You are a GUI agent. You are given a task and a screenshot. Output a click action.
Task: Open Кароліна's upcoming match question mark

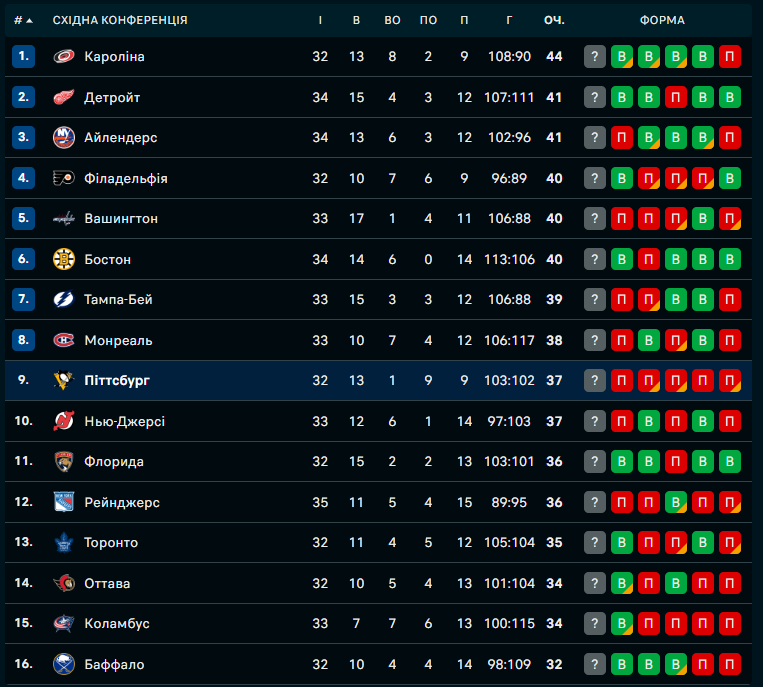(595, 57)
